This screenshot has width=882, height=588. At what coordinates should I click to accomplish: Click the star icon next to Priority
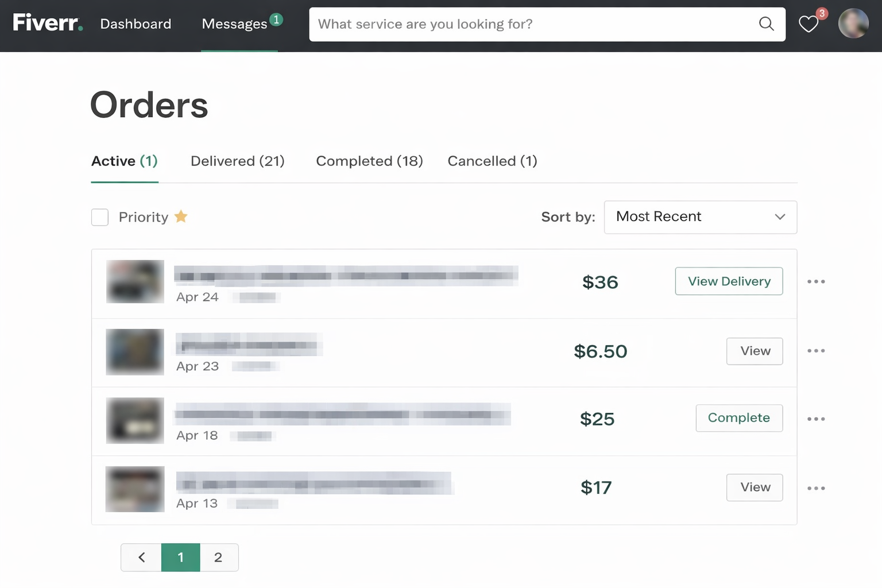point(181,216)
